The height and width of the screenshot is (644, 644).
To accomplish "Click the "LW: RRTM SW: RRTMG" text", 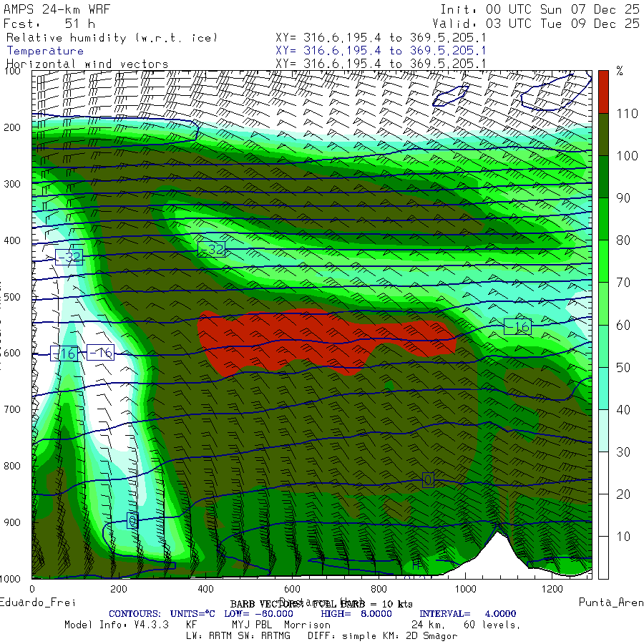I will (x=238, y=636).
